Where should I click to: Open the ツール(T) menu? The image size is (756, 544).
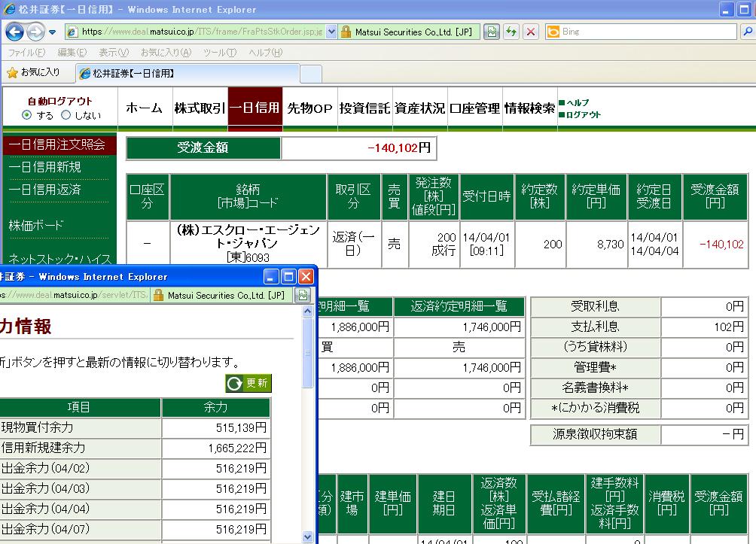(219, 52)
